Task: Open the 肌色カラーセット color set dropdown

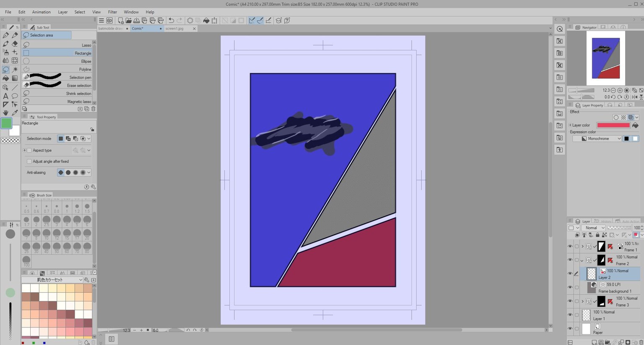Action: click(52, 280)
